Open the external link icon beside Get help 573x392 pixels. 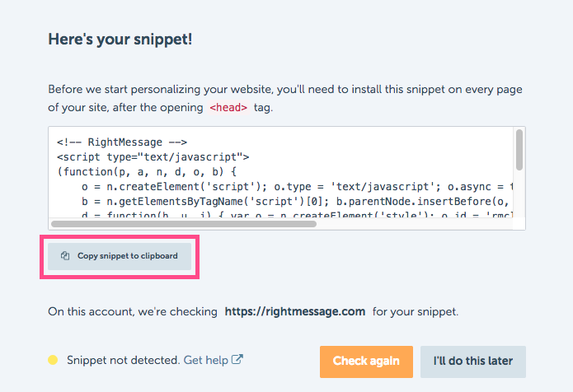pos(237,360)
